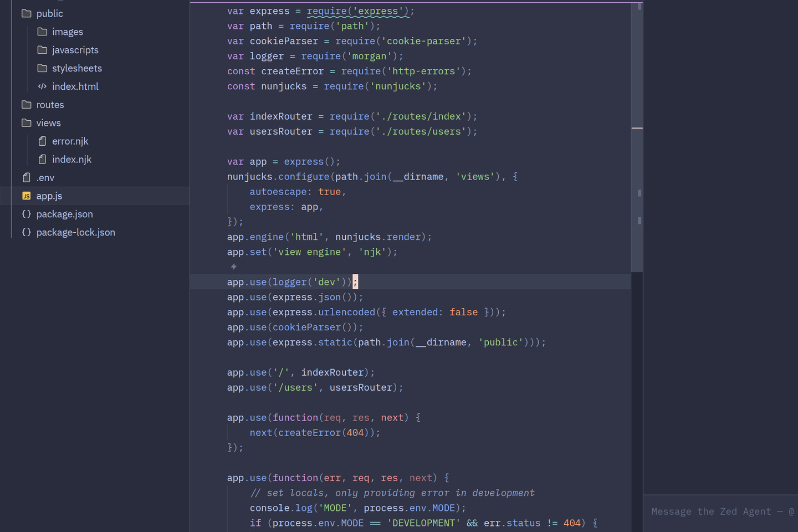Click the JS icon beside app.js
The image size is (798, 532).
tap(26, 196)
